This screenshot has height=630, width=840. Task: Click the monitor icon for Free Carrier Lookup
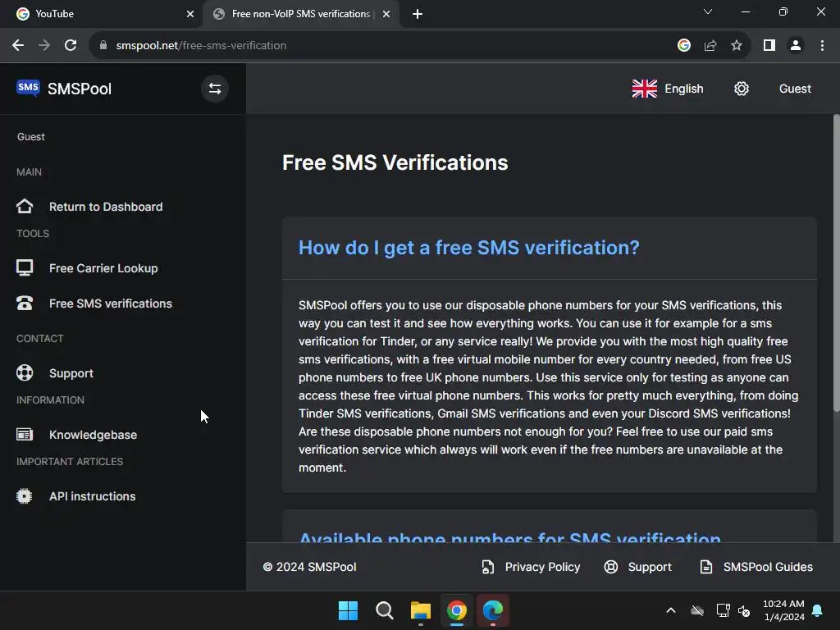pyautogui.click(x=25, y=268)
